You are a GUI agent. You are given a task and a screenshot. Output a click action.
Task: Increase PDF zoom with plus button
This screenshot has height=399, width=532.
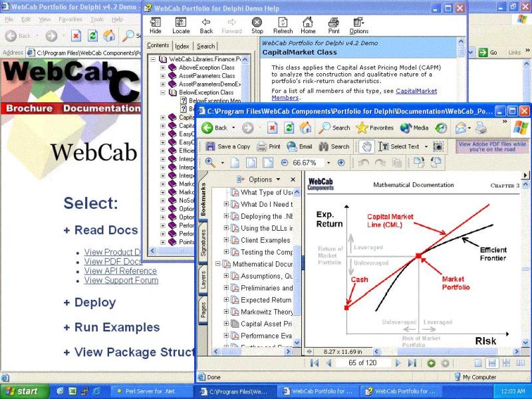point(341,163)
